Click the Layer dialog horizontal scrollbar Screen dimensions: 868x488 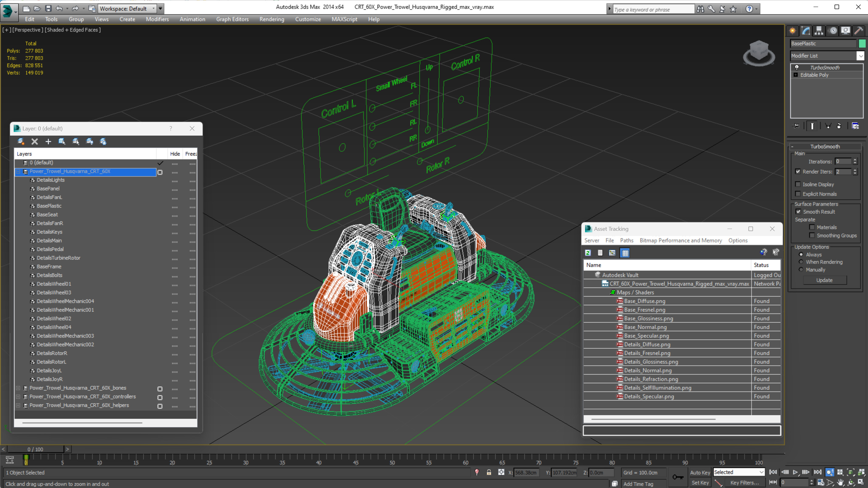[x=82, y=422]
